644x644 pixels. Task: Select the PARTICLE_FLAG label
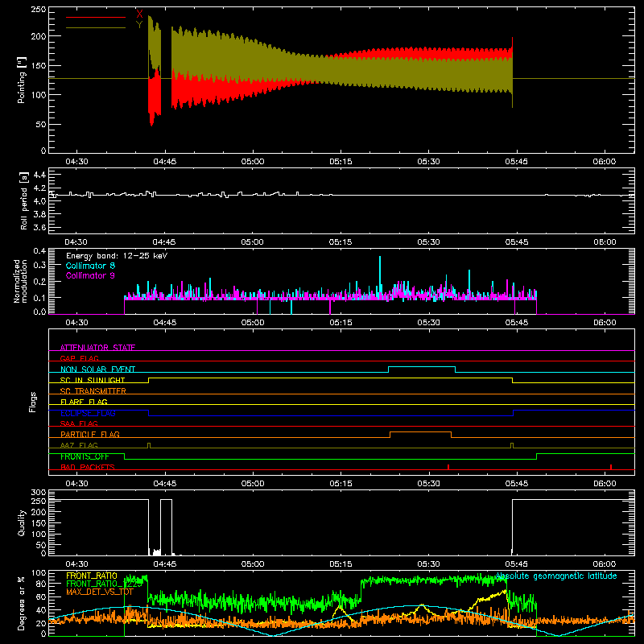90,434
